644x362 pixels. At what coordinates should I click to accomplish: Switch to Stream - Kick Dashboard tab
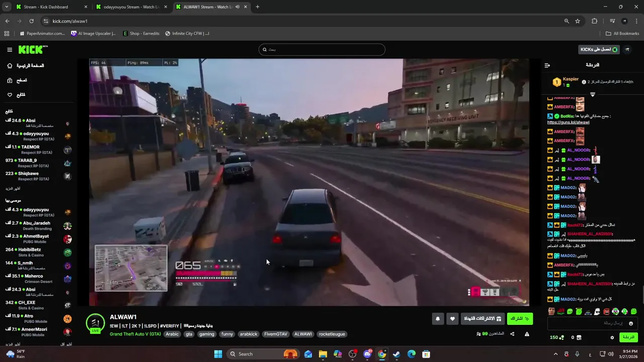[51, 7]
